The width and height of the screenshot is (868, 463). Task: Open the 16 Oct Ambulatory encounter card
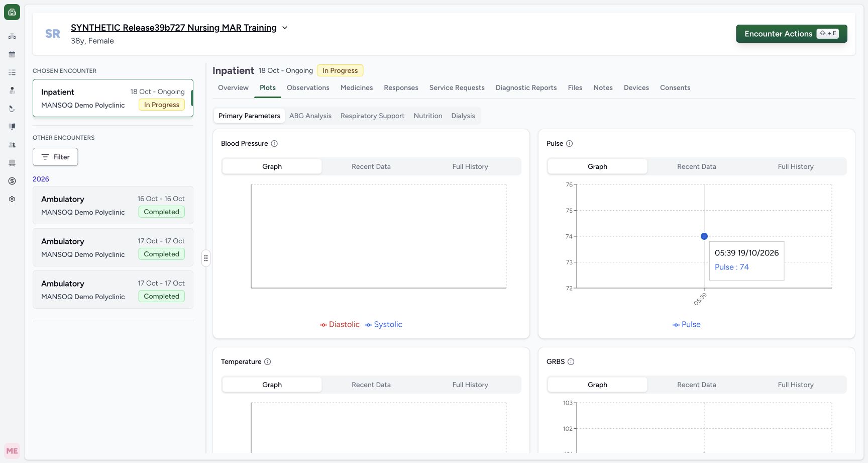(113, 205)
